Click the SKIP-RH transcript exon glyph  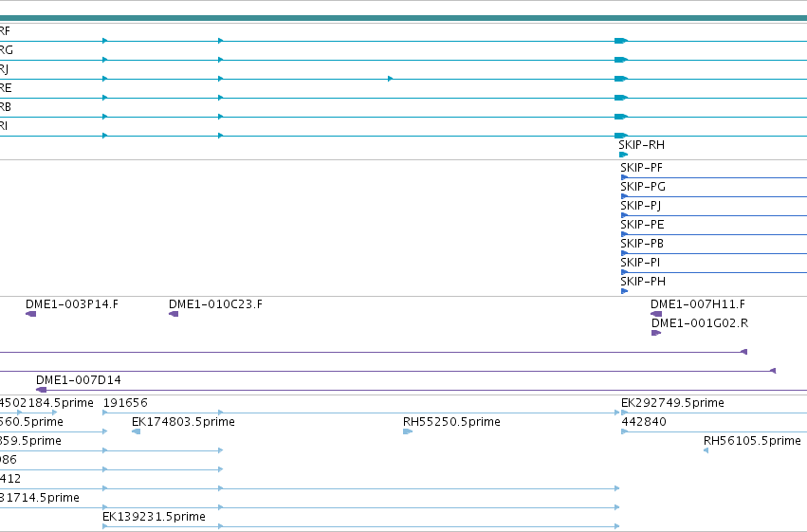(x=623, y=155)
